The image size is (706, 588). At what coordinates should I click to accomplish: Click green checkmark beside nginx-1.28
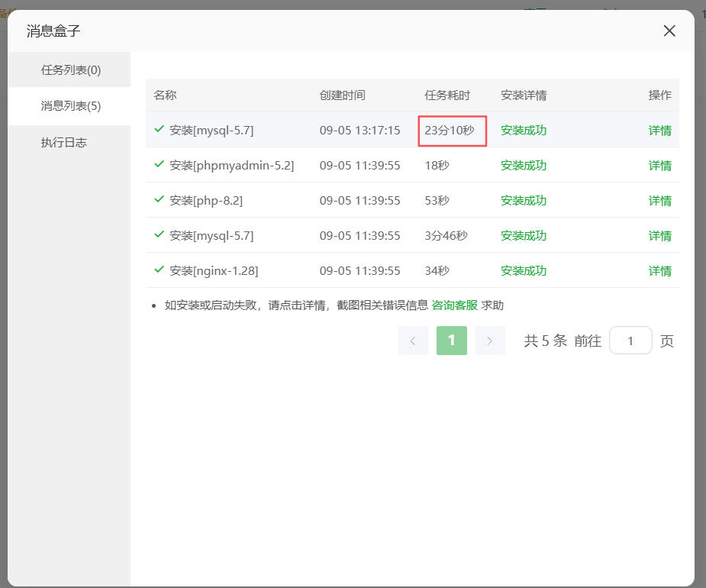pos(159,270)
